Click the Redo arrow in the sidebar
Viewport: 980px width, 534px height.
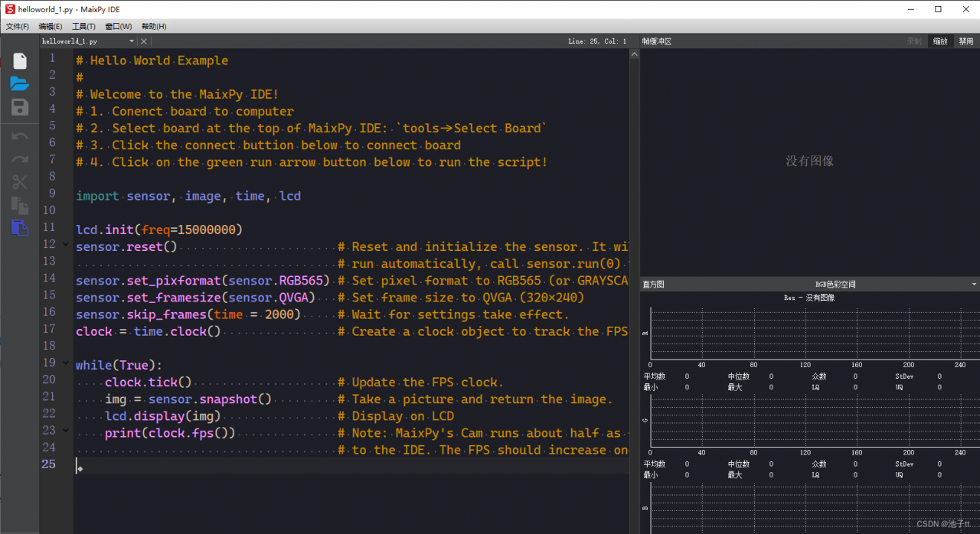tap(20, 159)
